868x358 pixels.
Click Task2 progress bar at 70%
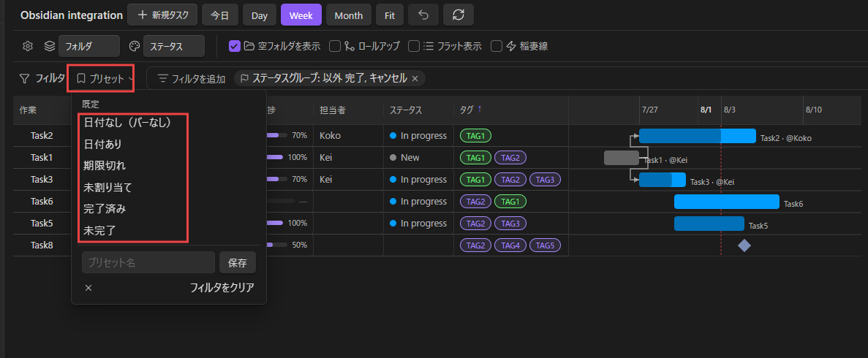click(277, 135)
